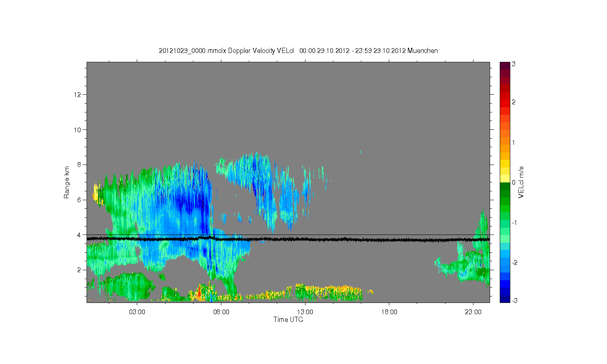The height and width of the screenshot is (364, 607).
Task: Click the plot title text starting 20121029_0000.mmclx
Action: coord(298,51)
